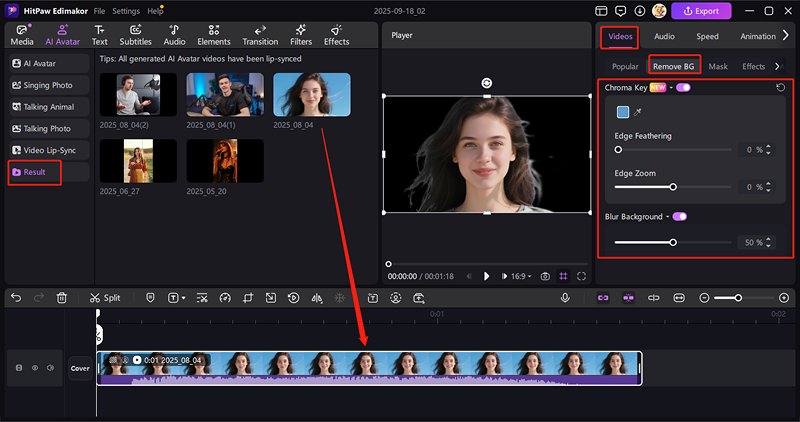Image resolution: width=800 pixels, height=422 pixels.
Task: Open the File menu
Action: click(x=99, y=11)
